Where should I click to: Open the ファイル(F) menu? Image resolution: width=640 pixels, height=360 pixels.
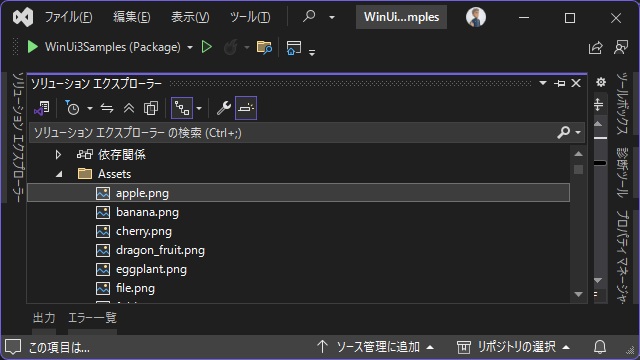pyautogui.click(x=68, y=17)
